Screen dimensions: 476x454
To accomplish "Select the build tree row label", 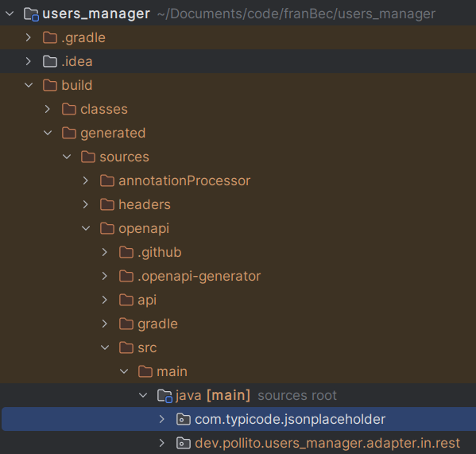I will click(x=77, y=85).
